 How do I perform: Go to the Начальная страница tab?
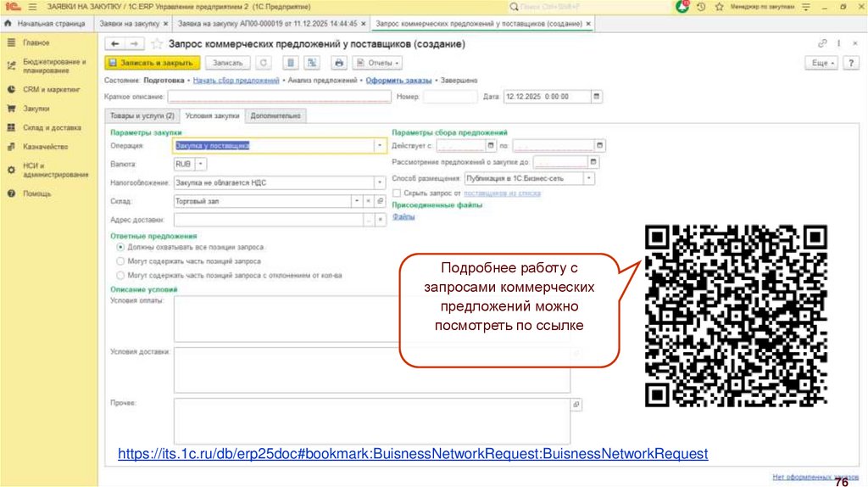pyautogui.click(x=51, y=23)
